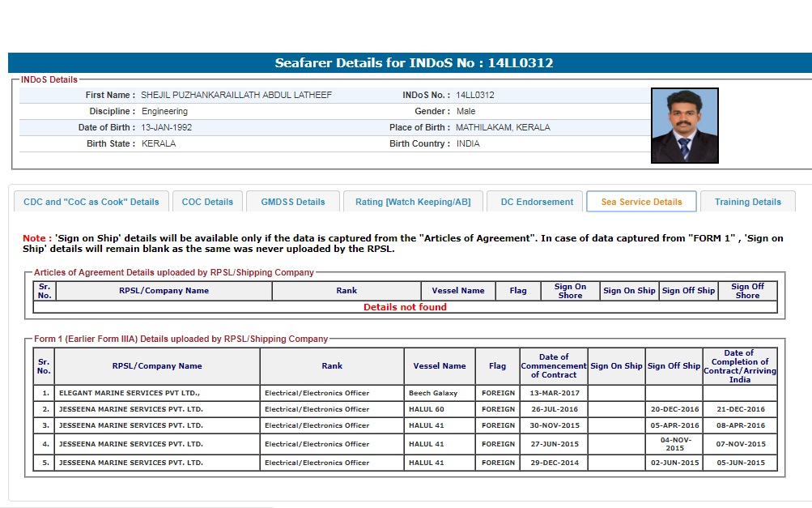Click the Sign Off Shore column header
Image resolution: width=812 pixels, height=508 pixels.
747,291
